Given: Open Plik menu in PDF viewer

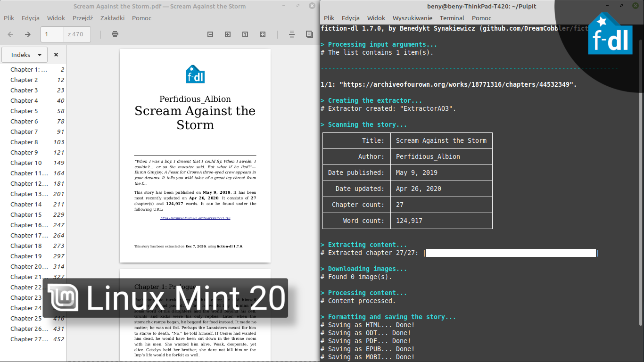Looking at the screenshot, I should (x=9, y=18).
